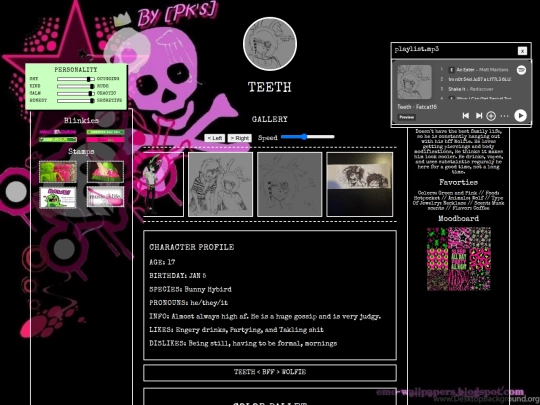Open the three-dots more options in player

[x=505, y=116]
